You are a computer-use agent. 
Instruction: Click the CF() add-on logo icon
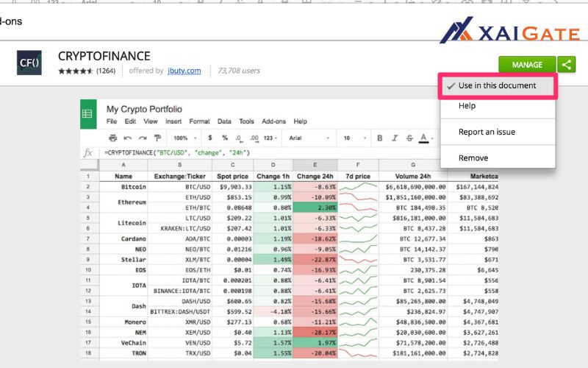[x=29, y=63]
